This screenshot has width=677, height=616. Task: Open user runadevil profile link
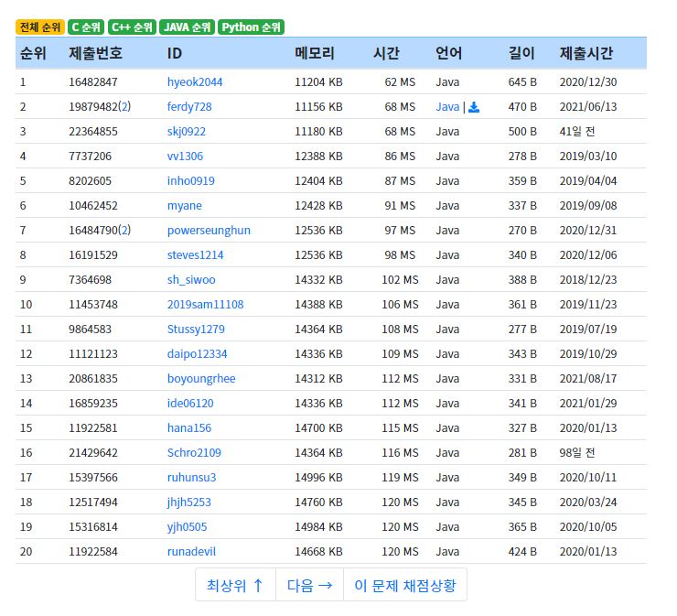click(191, 551)
